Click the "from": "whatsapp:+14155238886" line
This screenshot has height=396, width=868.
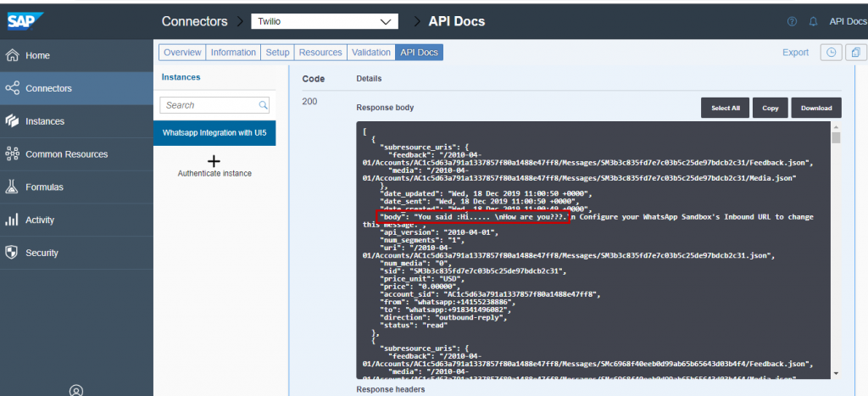(x=448, y=302)
